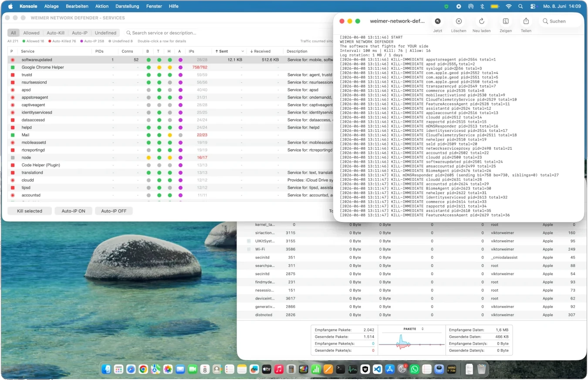The height and width of the screenshot is (380, 588).
Task: Open Music app in the Dock
Action: point(279,369)
